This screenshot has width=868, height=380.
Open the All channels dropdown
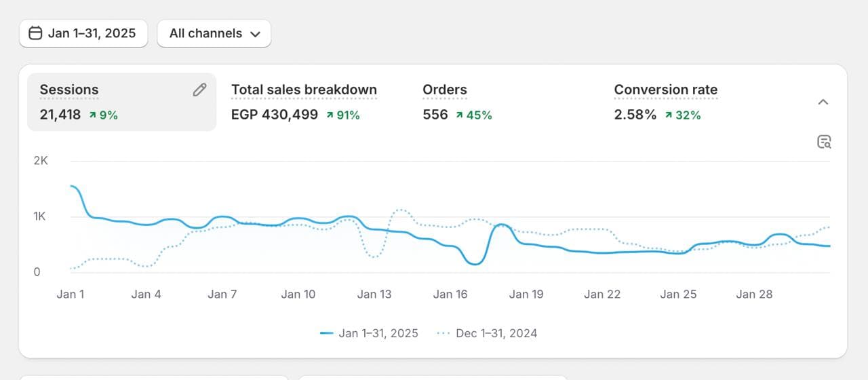click(x=214, y=33)
